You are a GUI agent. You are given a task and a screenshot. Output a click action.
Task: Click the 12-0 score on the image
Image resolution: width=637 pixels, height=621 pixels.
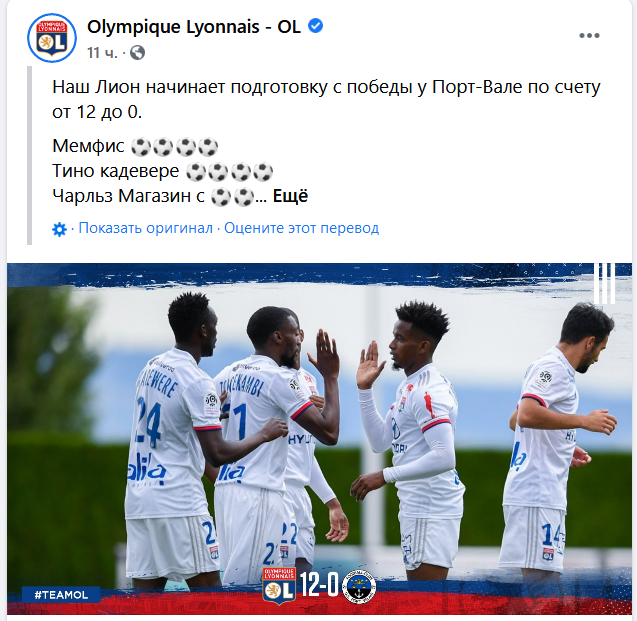tap(319, 585)
